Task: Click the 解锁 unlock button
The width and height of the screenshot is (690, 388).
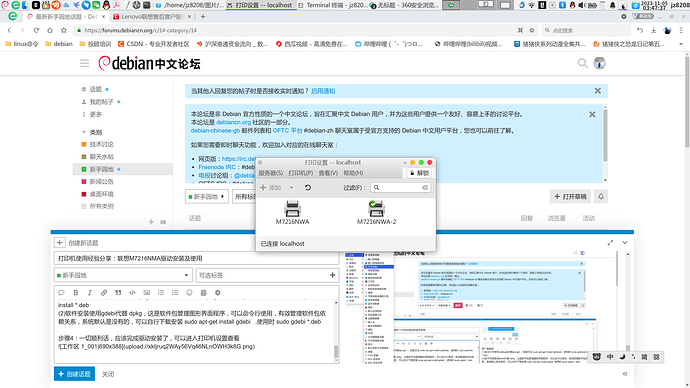Action: pyautogui.click(x=419, y=173)
